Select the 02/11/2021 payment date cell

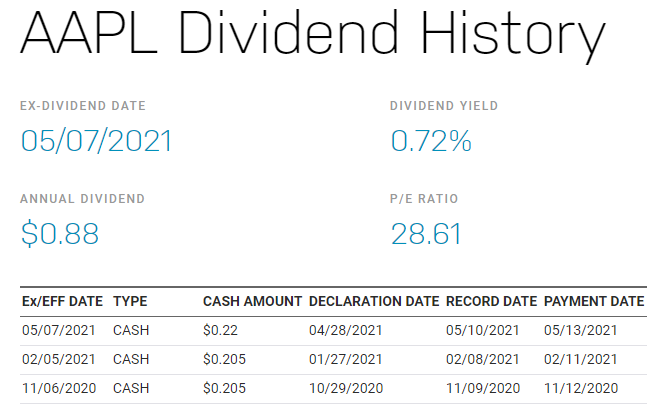click(x=581, y=359)
